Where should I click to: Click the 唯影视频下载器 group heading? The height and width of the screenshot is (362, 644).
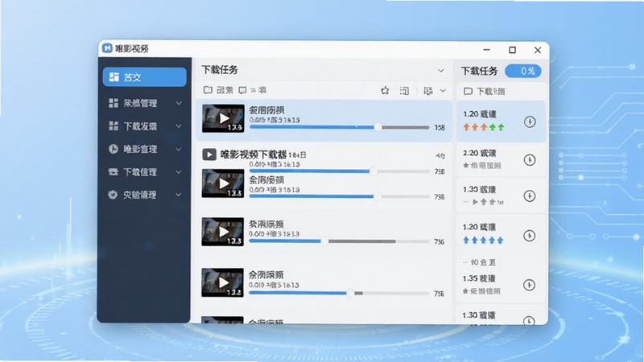(x=254, y=154)
